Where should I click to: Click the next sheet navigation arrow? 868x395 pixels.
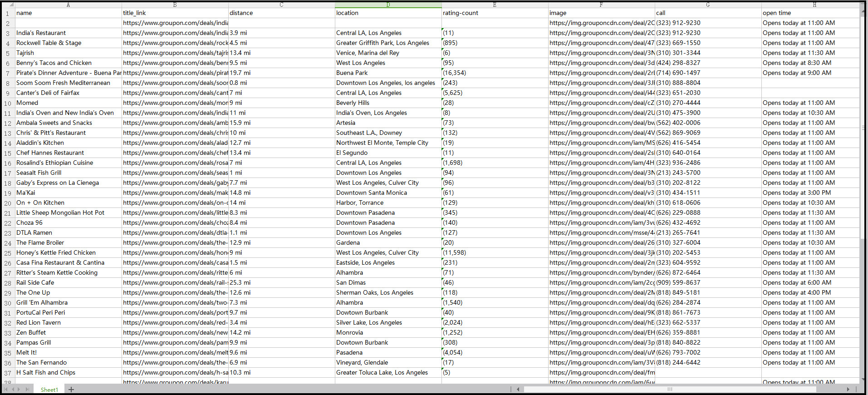coord(20,389)
